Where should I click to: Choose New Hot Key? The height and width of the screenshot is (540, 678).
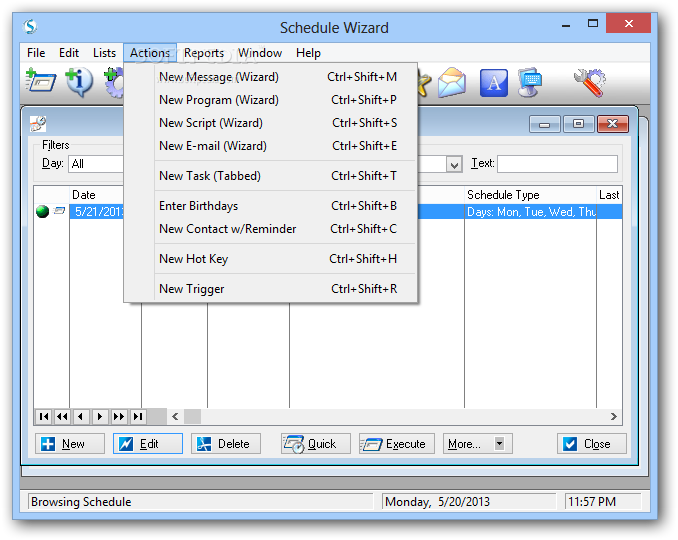271,259
